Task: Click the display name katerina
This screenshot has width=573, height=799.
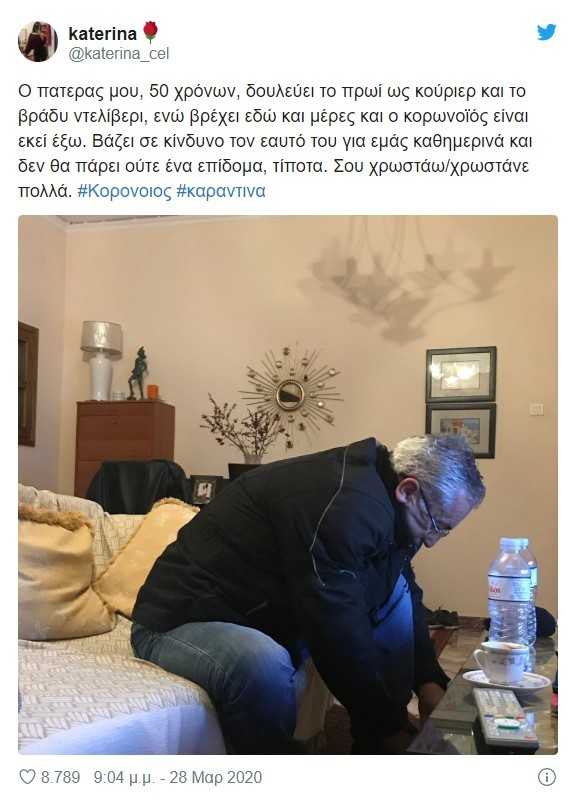Action: point(102,34)
